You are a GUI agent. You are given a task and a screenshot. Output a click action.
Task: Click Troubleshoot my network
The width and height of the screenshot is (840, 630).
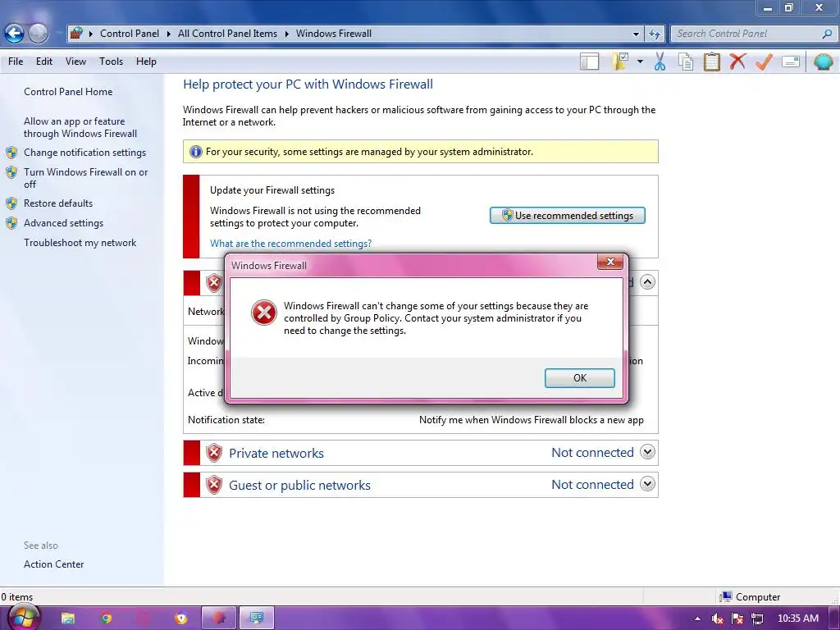pyautogui.click(x=80, y=243)
